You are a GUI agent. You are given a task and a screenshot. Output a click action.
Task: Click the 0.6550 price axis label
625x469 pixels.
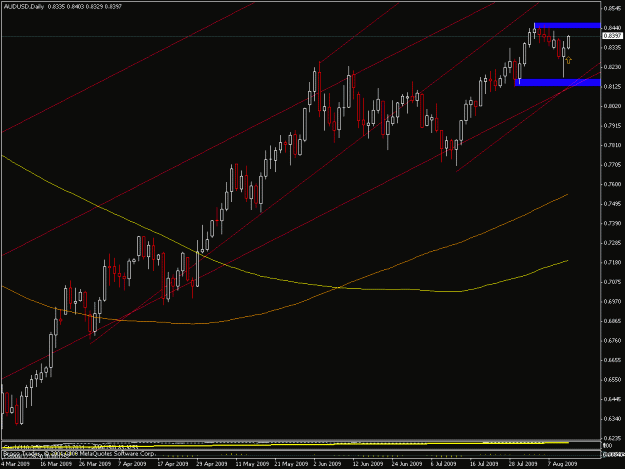[x=612, y=380]
